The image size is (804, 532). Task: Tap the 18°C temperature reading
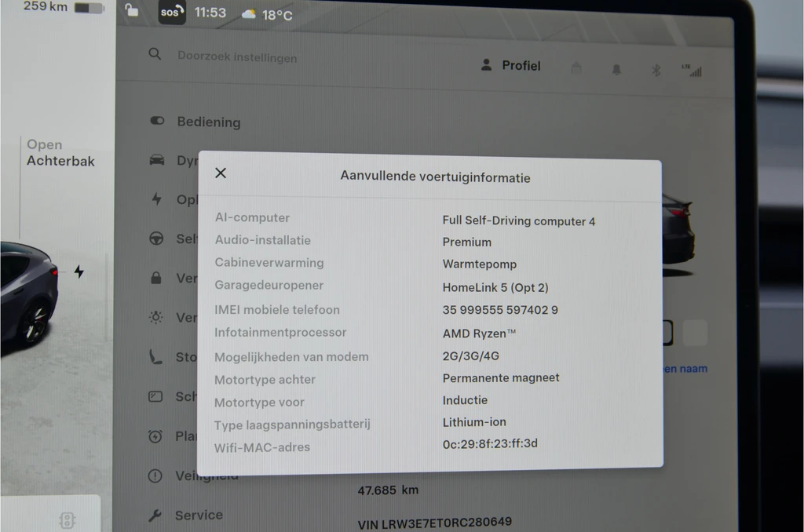tap(277, 16)
